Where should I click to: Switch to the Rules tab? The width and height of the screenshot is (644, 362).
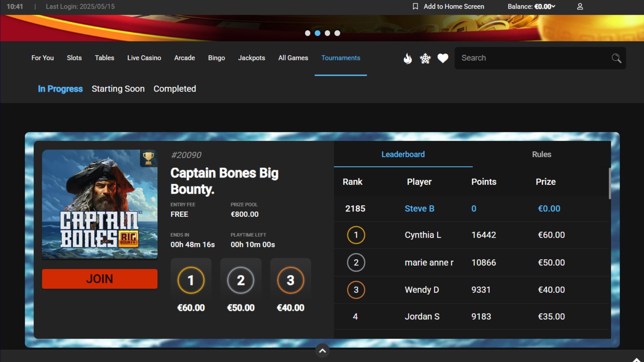(x=541, y=154)
